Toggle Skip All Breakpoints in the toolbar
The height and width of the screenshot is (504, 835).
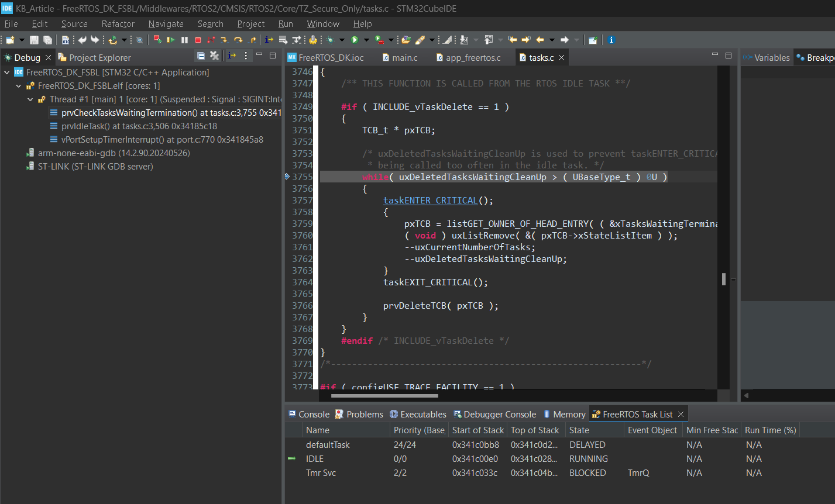139,40
